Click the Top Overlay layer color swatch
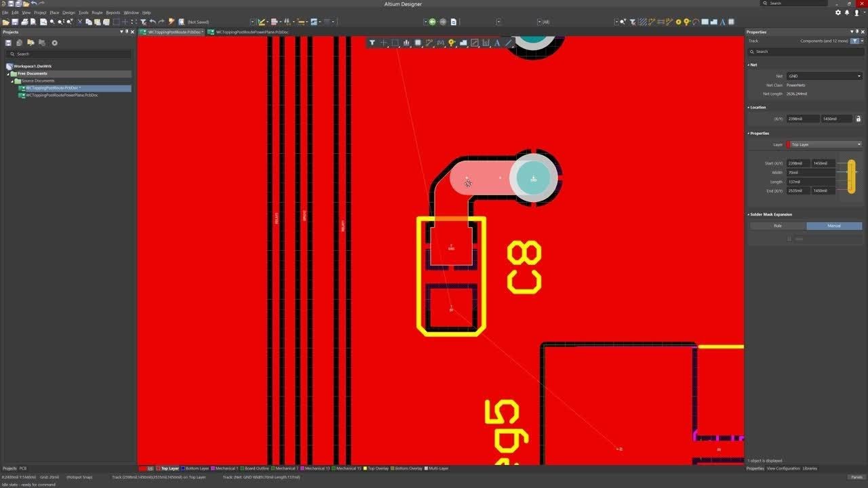The image size is (868, 488). pos(366,468)
